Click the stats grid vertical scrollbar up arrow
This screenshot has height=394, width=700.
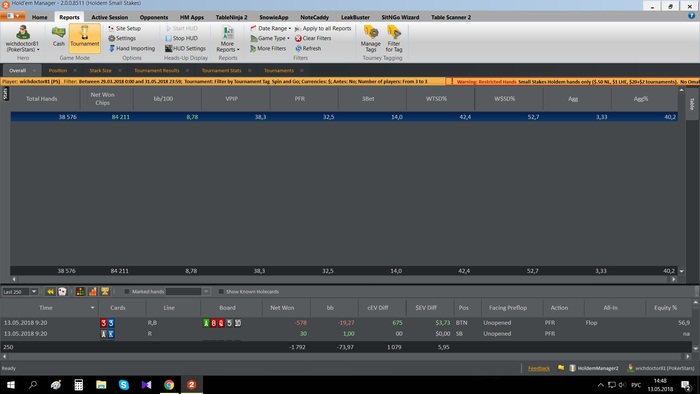click(681, 90)
